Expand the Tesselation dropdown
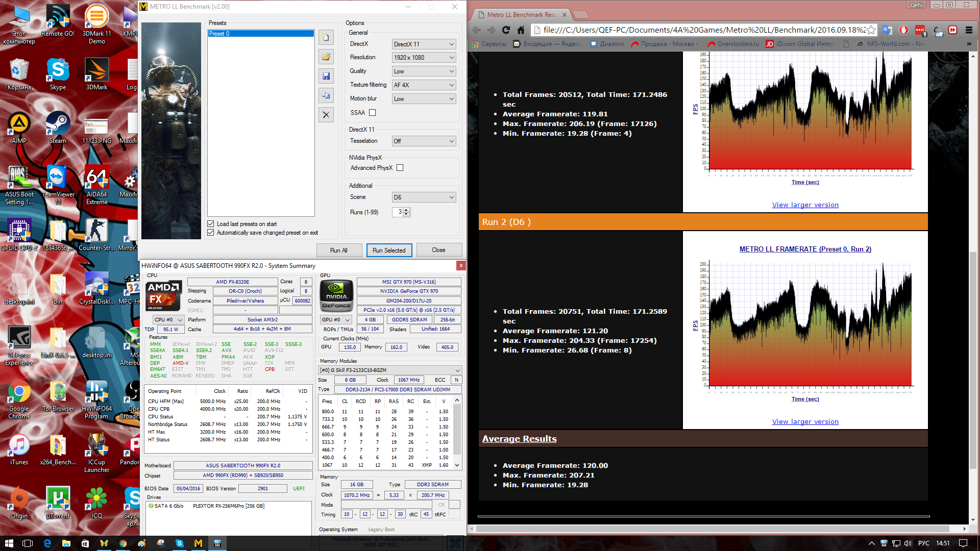The height and width of the screenshot is (551, 980). [x=423, y=141]
